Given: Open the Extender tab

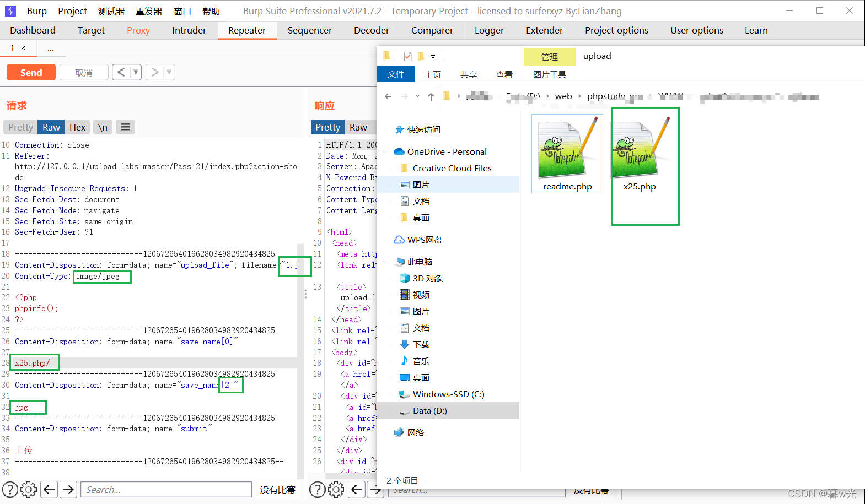Looking at the screenshot, I should pyautogui.click(x=544, y=30).
